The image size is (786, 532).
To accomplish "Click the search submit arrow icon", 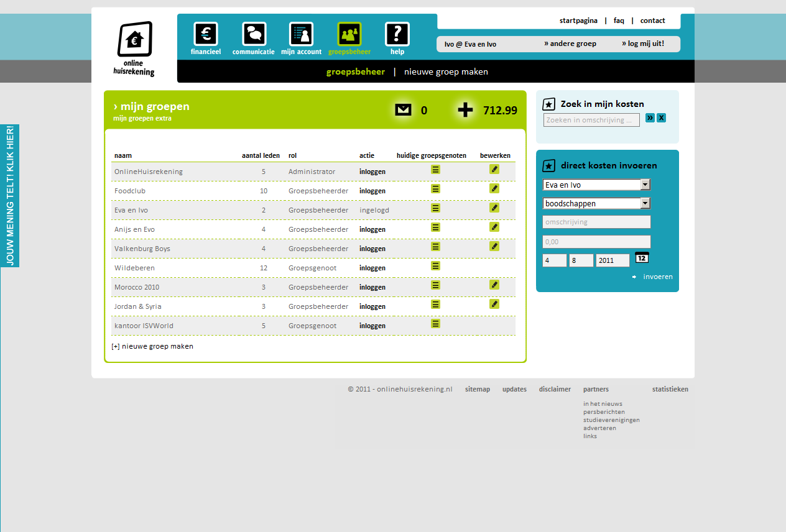I will [650, 118].
